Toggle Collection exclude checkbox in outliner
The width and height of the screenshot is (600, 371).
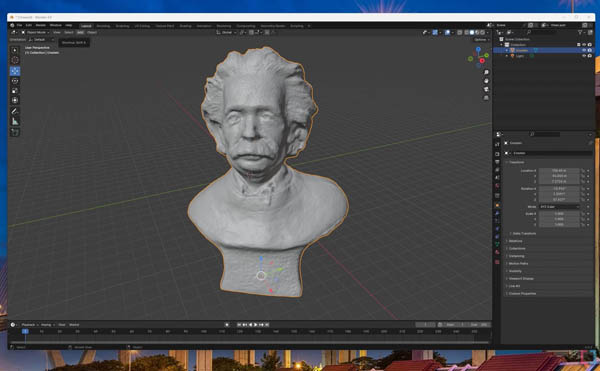(579, 45)
